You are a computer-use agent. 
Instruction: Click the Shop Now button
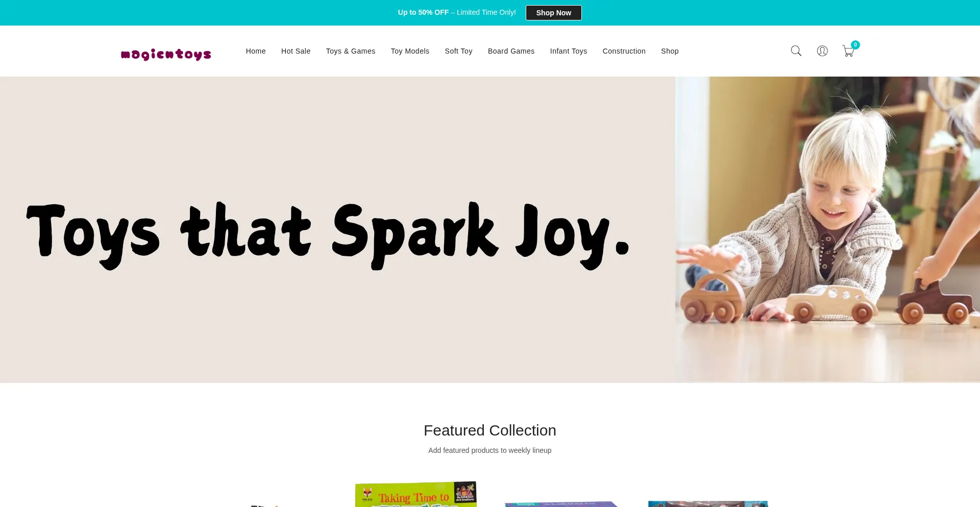(x=553, y=13)
